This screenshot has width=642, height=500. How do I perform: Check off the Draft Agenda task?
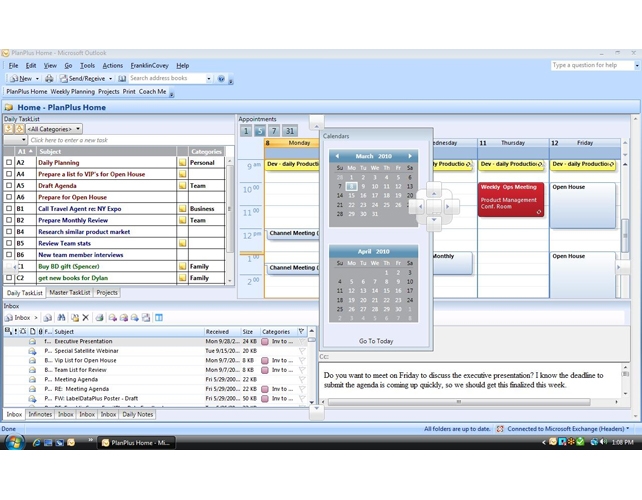coord(9,186)
